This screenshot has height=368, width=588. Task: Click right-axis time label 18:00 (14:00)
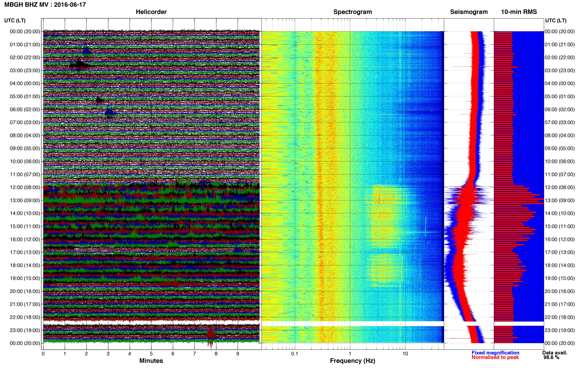pyautogui.click(x=560, y=265)
